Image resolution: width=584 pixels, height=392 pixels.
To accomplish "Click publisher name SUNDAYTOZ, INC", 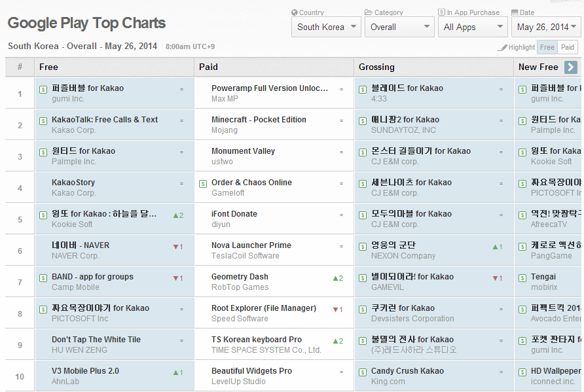I will pyautogui.click(x=404, y=130).
